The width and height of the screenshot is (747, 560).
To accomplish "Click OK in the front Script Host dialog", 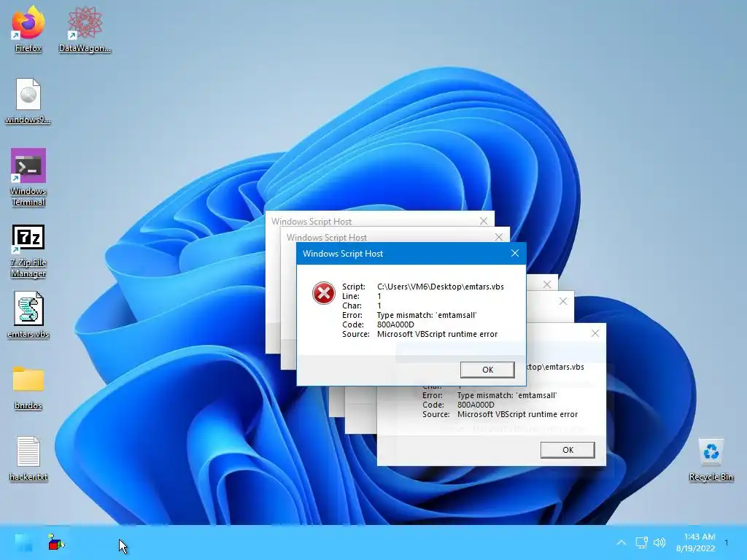I will point(487,370).
